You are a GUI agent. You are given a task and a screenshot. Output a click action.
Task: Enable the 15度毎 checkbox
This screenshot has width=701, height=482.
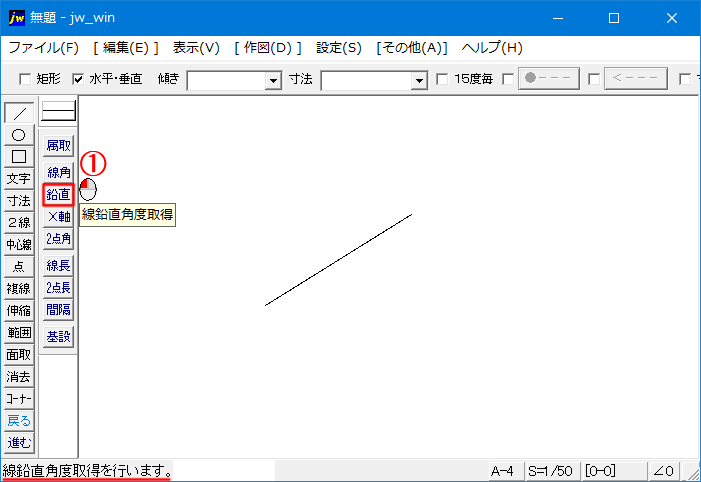[442, 79]
